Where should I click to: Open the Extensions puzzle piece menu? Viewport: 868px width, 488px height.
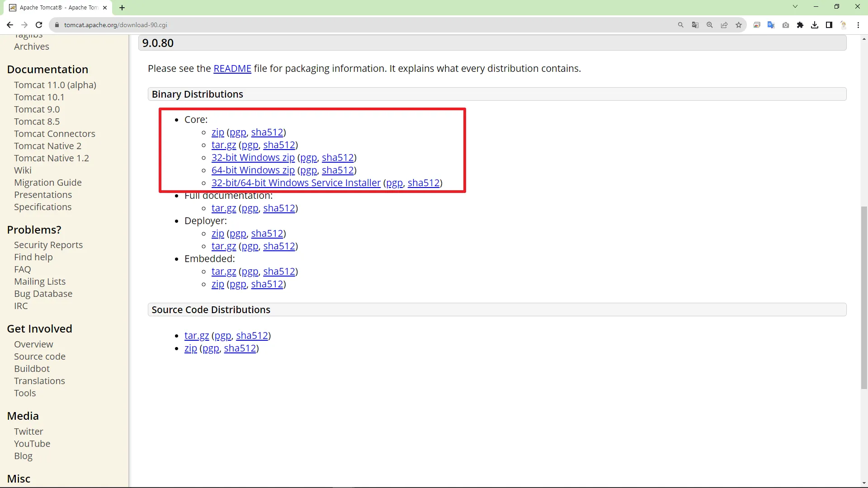[800, 25]
